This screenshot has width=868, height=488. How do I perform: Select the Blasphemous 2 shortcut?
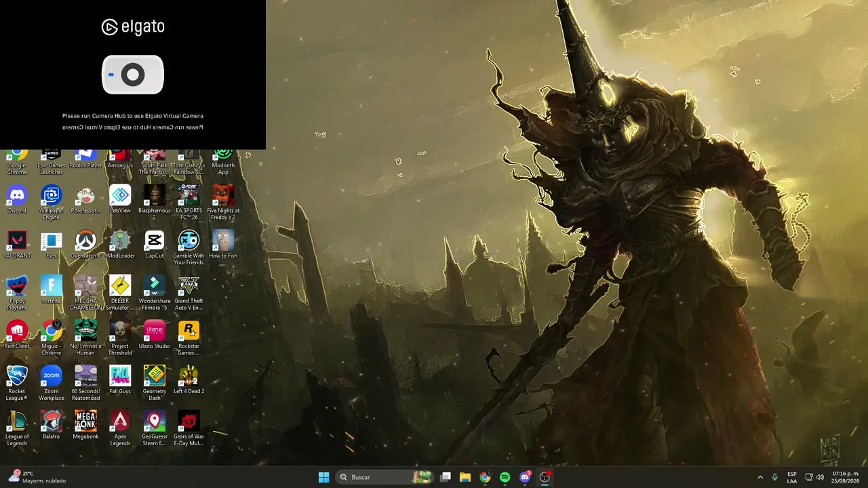[x=154, y=202]
